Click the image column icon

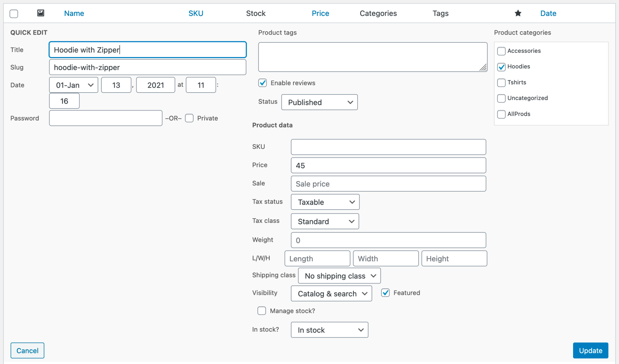click(40, 13)
